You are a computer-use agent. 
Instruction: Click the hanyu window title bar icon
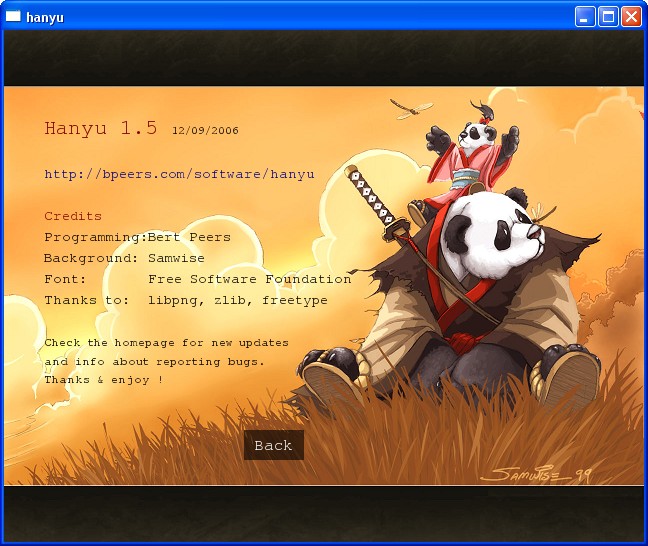point(13,17)
